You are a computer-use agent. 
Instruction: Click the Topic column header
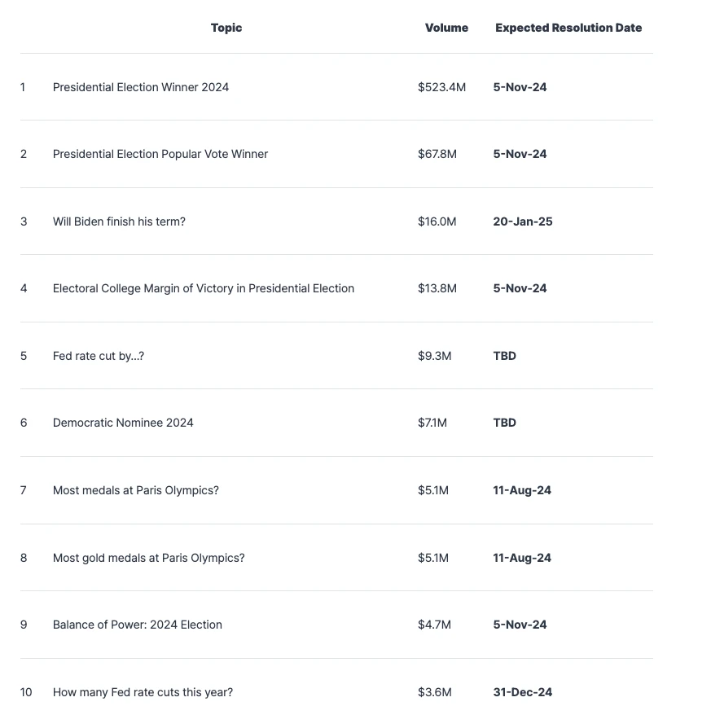point(226,28)
